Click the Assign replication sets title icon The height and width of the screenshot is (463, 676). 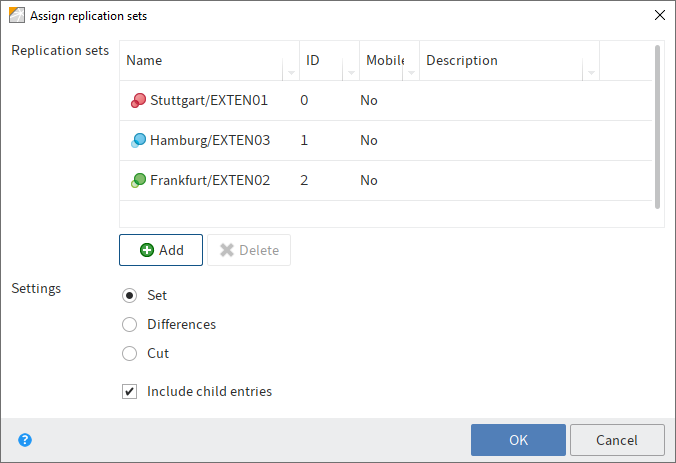(17, 16)
